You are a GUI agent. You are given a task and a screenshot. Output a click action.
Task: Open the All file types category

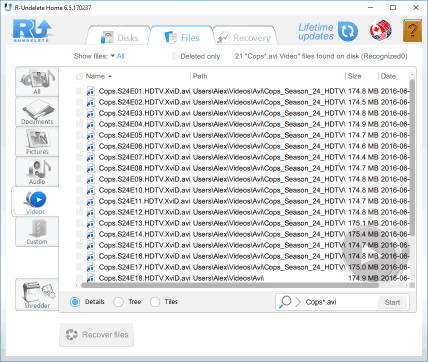pyautogui.click(x=37, y=82)
